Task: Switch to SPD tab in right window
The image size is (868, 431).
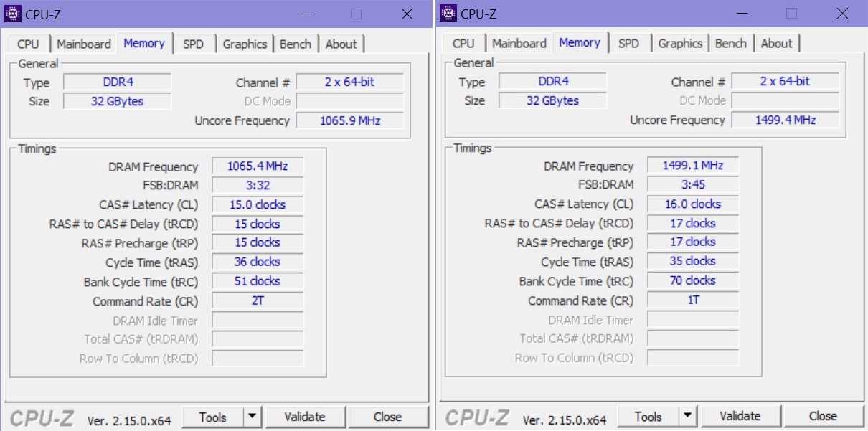Action: (628, 43)
